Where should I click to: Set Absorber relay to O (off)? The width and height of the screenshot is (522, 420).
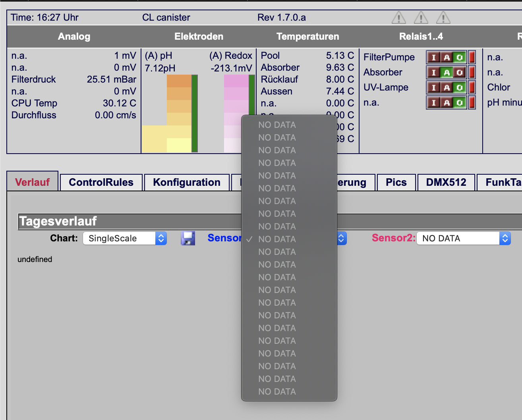(460, 73)
